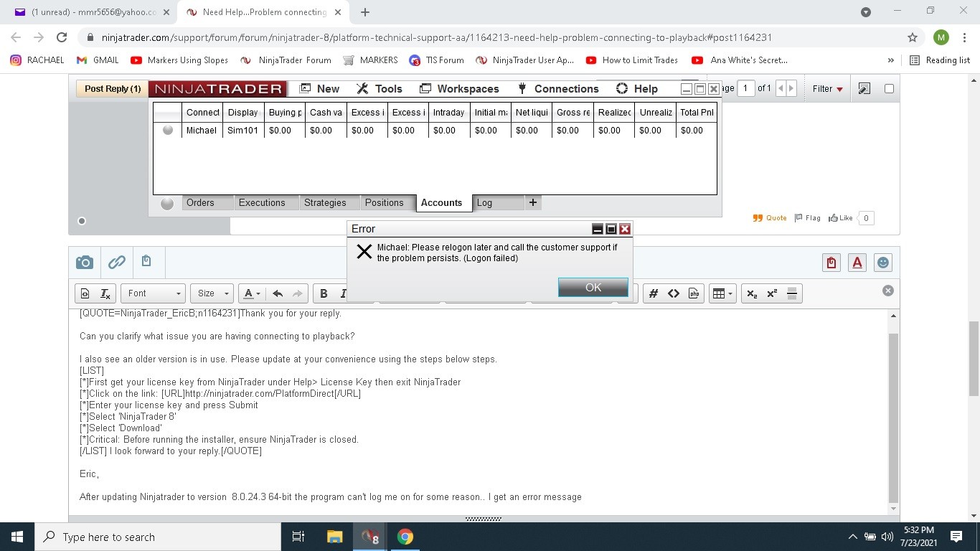The width and height of the screenshot is (980, 551).
Task: Open the Connections menu in NinjaTrader
Action: tap(558, 89)
